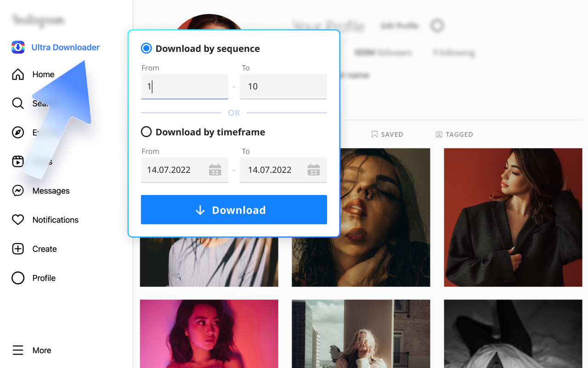Open Messages using the Messenger icon
588x368 pixels.
17,190
